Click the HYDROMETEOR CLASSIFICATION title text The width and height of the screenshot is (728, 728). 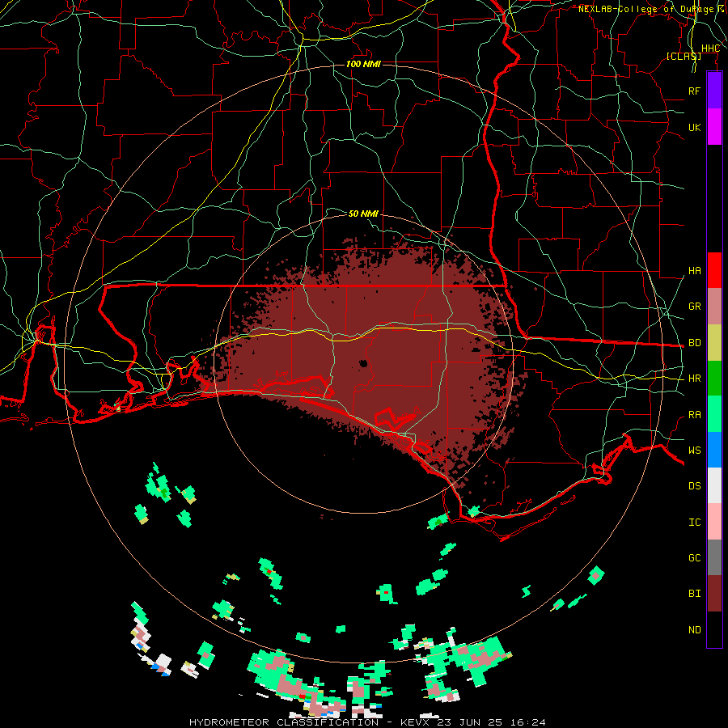point(284,722)
